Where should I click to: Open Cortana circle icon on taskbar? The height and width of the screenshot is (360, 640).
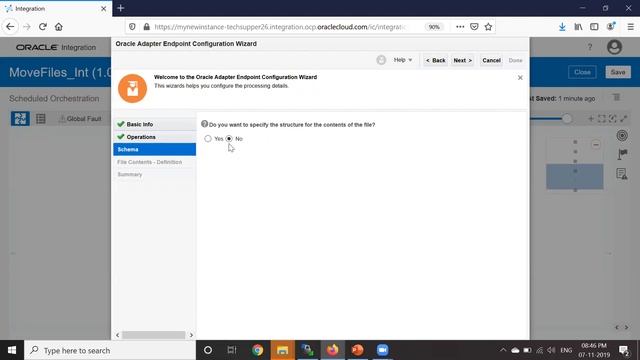coord(208,350)
